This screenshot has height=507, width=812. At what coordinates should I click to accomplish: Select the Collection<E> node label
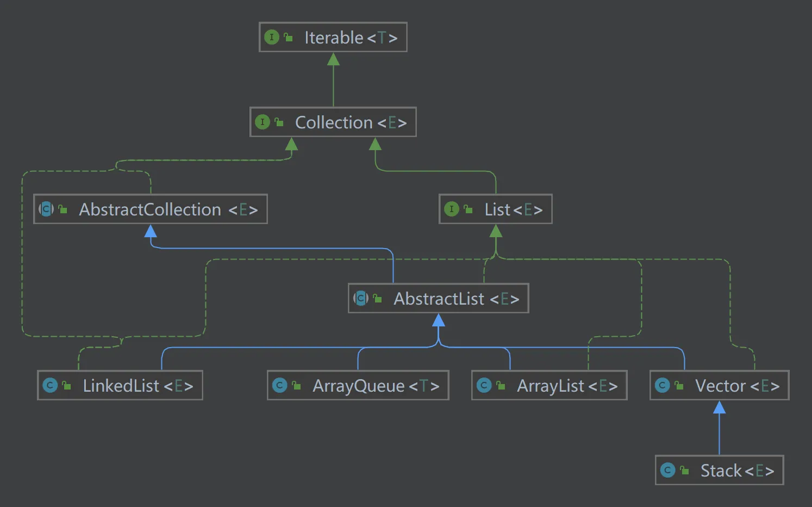[x=351, y=122]
